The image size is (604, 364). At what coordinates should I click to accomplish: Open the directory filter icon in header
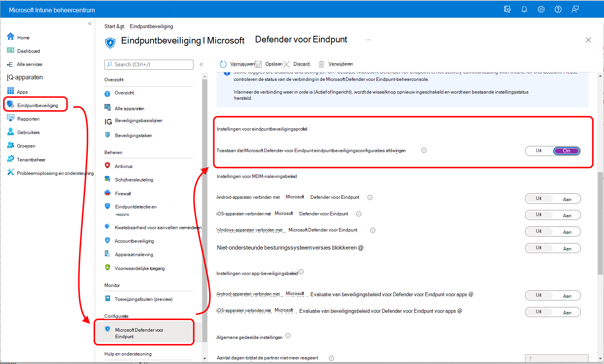coord(507,9)
